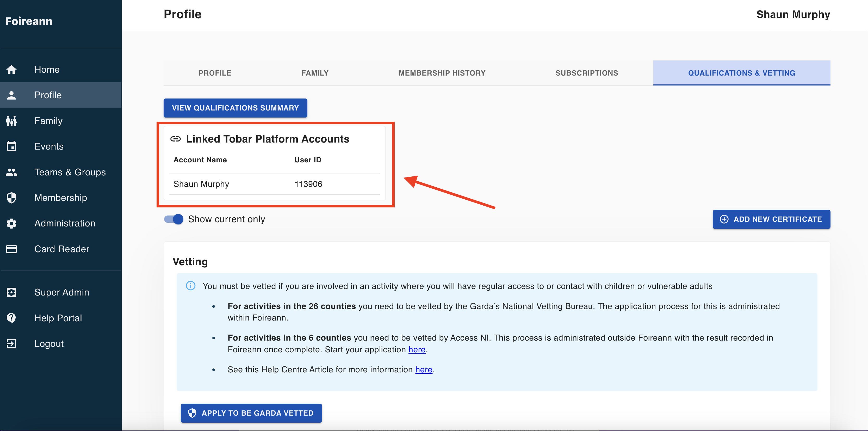Screen dimensions: 868x431
Task: Select the Family tab
Action: (x=315, y=73)
